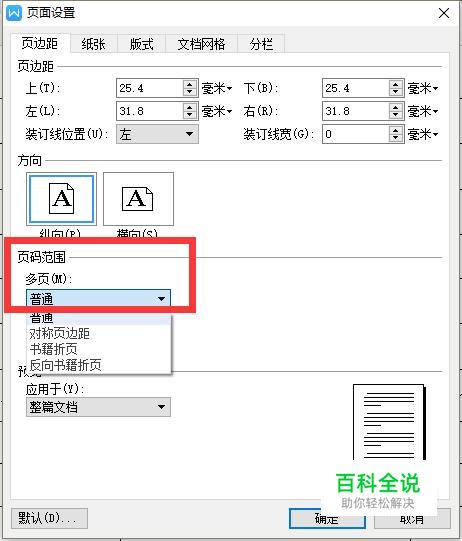
Task: Choose 对称页边距 from the multi-page list
Action: (x=98, y=333)
